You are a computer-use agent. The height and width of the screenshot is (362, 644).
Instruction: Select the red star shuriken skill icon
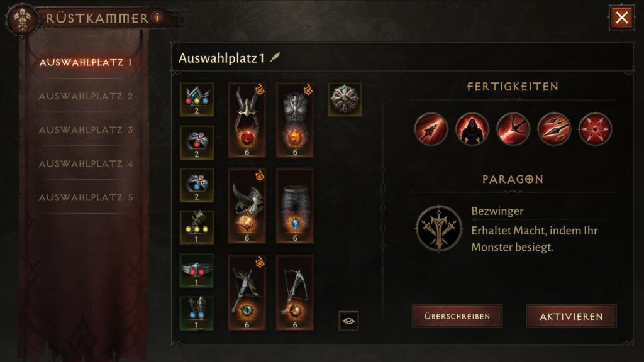595,129
